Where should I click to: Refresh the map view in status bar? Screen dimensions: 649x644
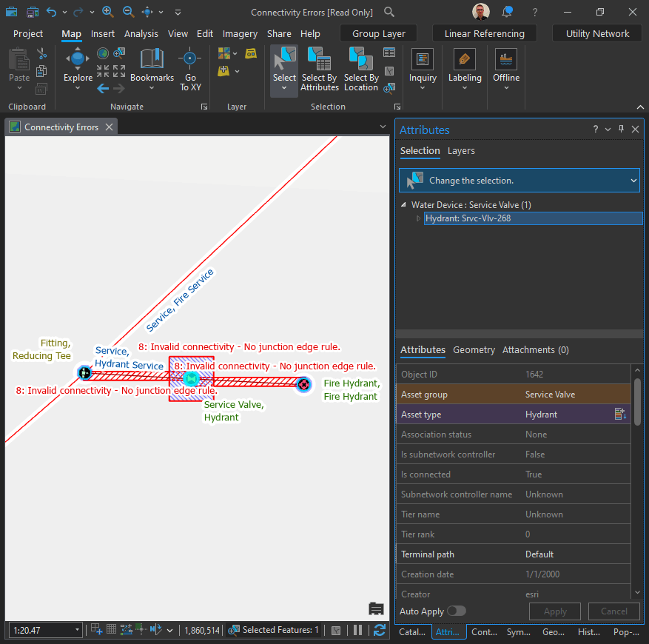coord(380,630)
